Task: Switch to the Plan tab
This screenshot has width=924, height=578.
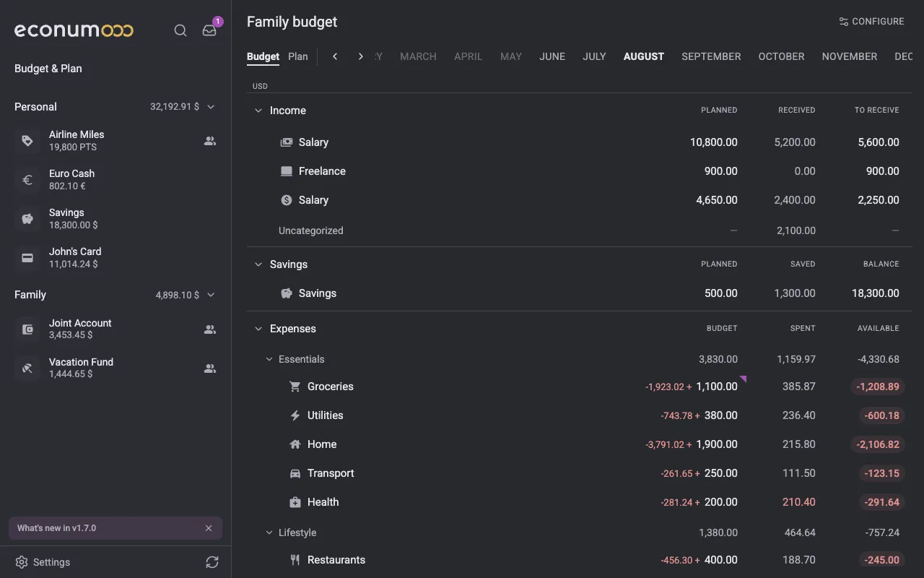Action: tap(298, 56)
